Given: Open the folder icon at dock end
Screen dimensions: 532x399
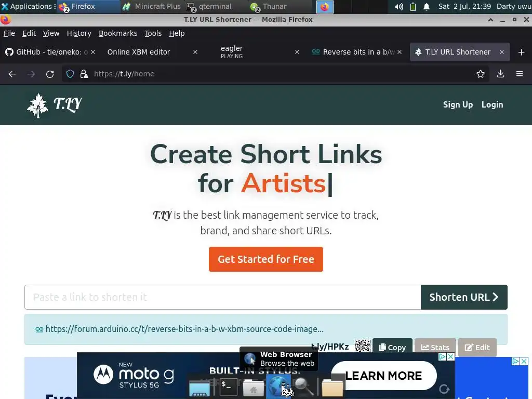Looking at the screenshot, I should coord(332,387).
